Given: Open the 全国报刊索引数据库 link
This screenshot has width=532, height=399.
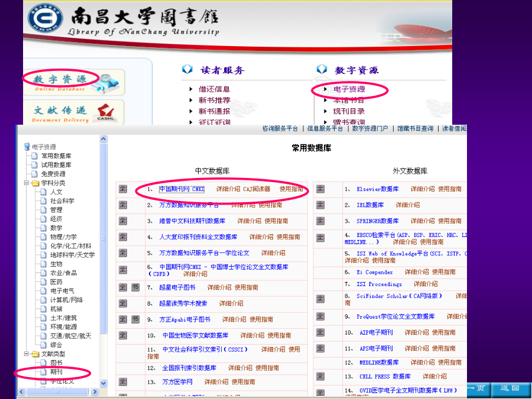Looking at the screenshot, I should (189, 368).
